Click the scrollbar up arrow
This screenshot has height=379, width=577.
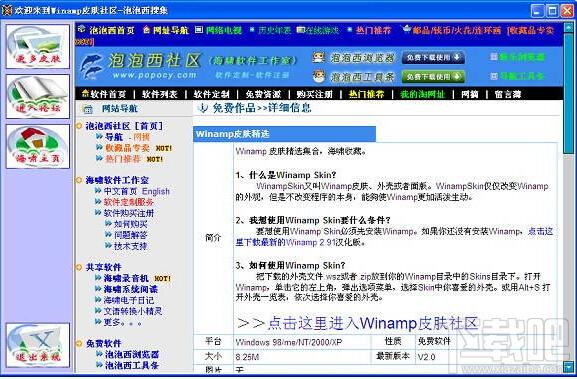tap(569, 28)
